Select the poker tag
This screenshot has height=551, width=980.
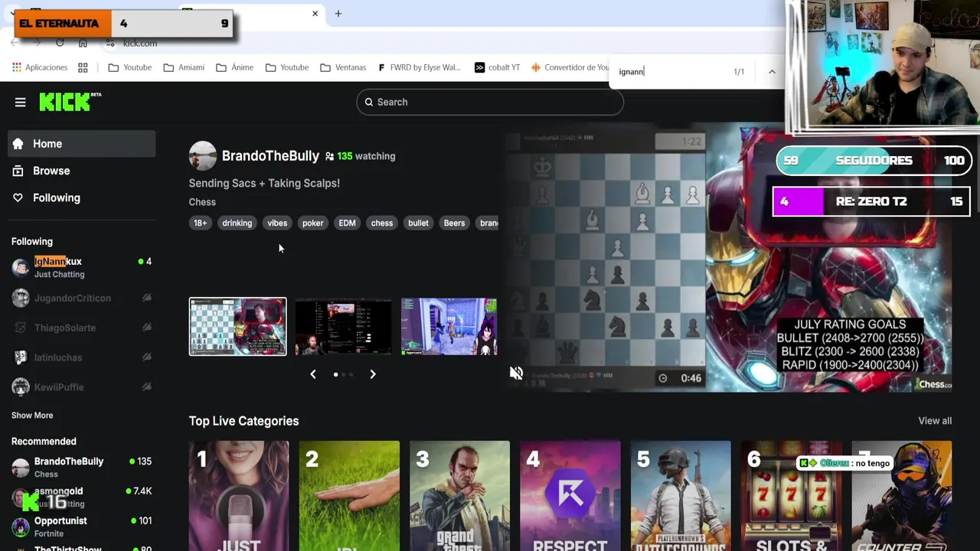[312, 223]
